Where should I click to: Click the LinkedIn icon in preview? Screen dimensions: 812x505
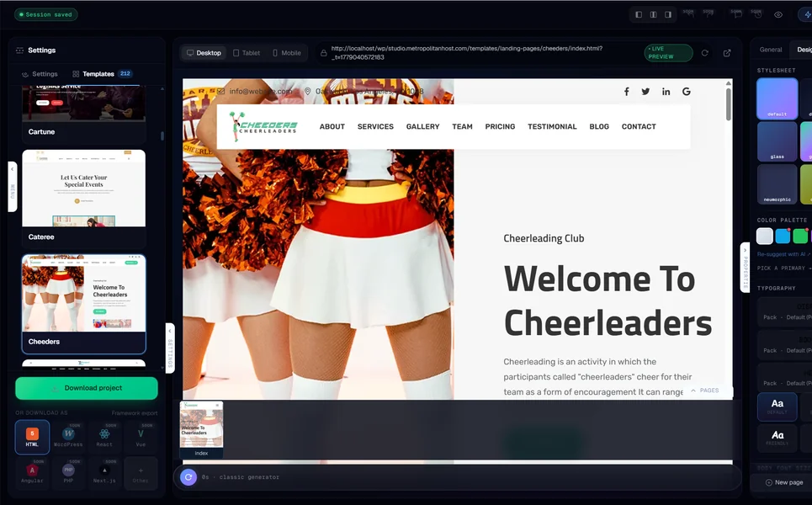pos(666,92)
